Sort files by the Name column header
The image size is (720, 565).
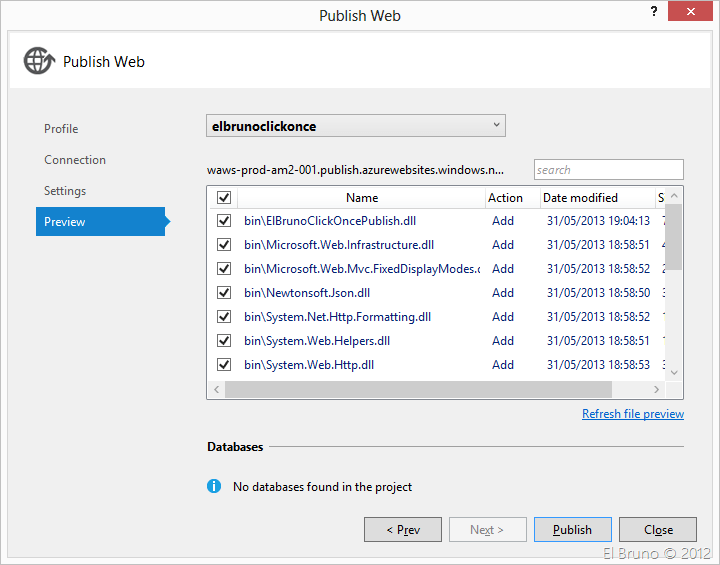(x=362, y=198)
